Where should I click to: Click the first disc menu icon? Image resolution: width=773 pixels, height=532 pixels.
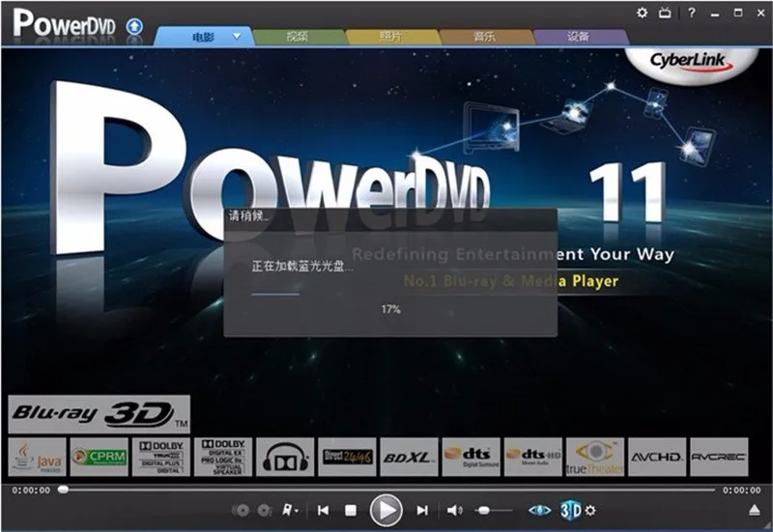[x=241, y=511]
